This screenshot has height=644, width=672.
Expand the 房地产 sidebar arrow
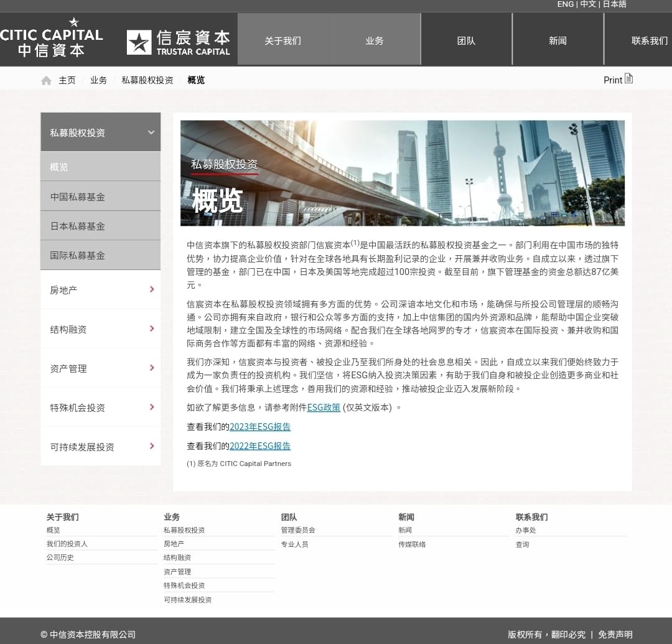coord(152,289)
